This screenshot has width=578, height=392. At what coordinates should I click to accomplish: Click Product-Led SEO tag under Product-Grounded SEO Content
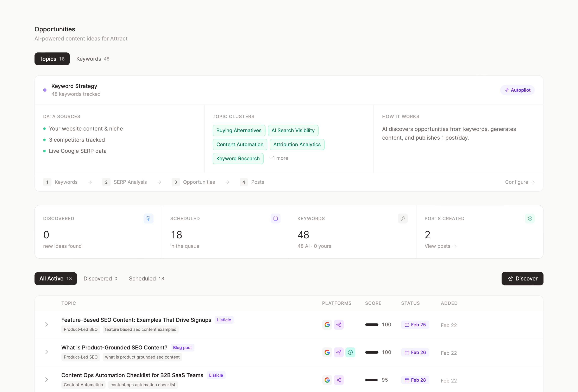[x=81, y=357]
